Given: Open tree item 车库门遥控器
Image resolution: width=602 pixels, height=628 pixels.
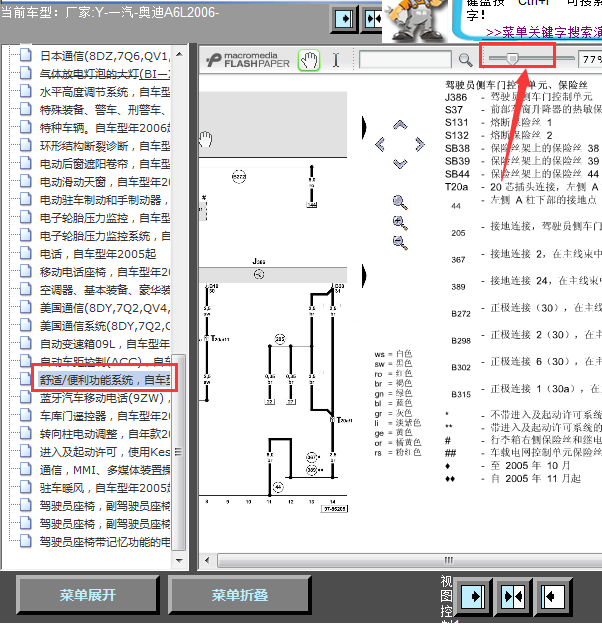Looking at the screenshot, I should 105,416.
